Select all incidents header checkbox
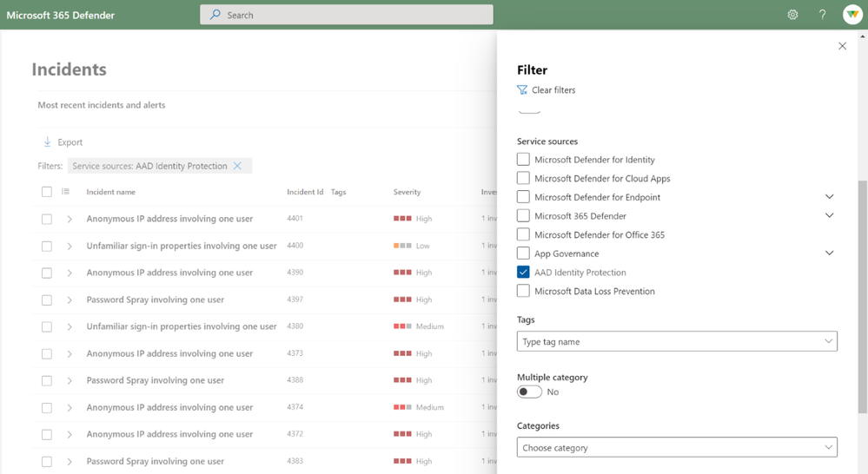868x474 pixels. [47, 191]
